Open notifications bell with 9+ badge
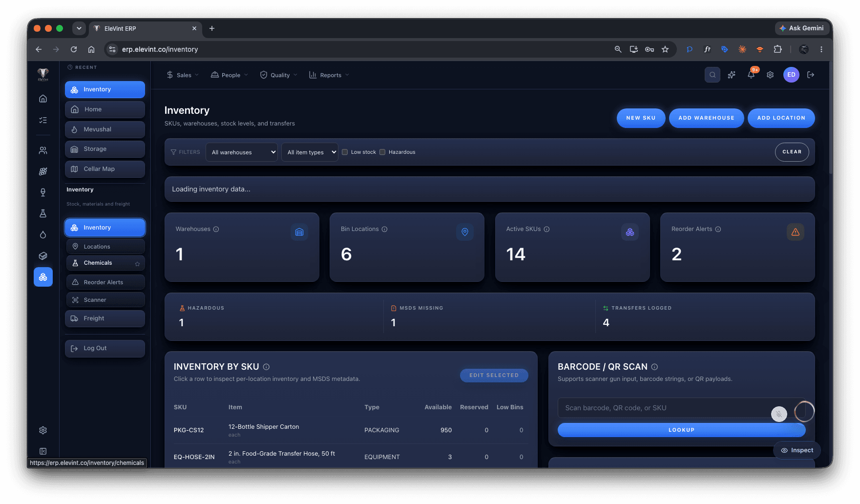 752,74
